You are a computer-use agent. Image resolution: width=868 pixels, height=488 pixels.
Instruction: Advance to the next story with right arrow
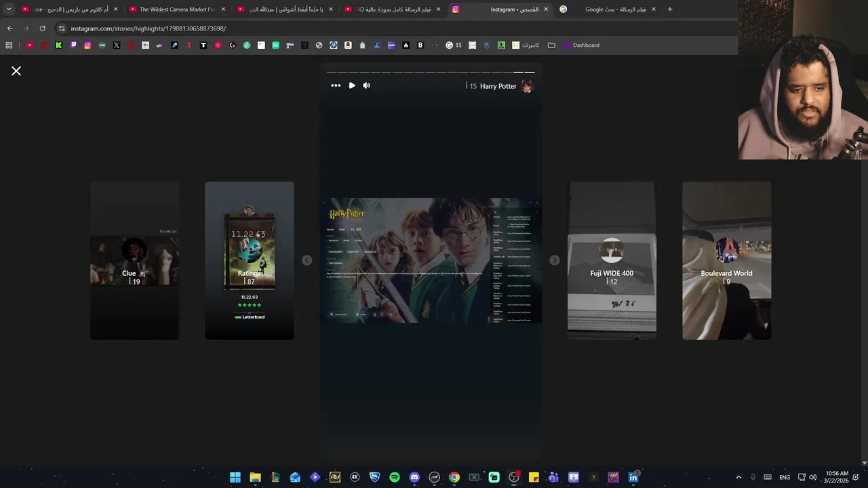(x=554, y=260)
